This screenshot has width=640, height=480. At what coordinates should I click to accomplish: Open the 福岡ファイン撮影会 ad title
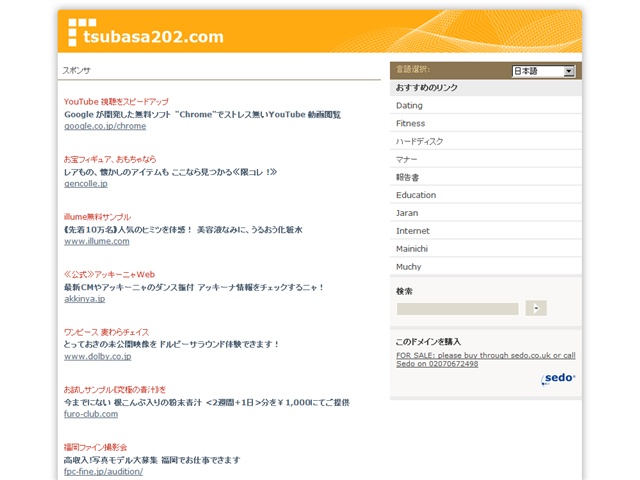point(96,447)
